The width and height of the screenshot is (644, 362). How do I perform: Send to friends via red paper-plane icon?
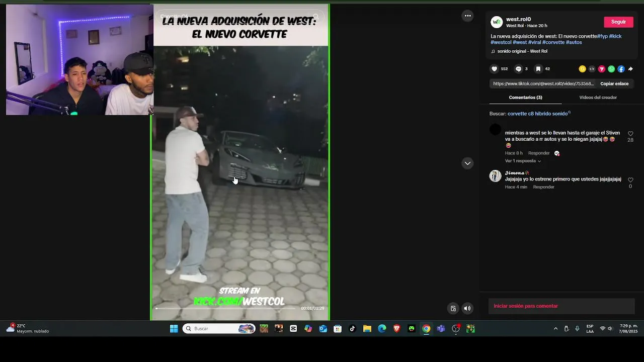(x=601, y=69)
